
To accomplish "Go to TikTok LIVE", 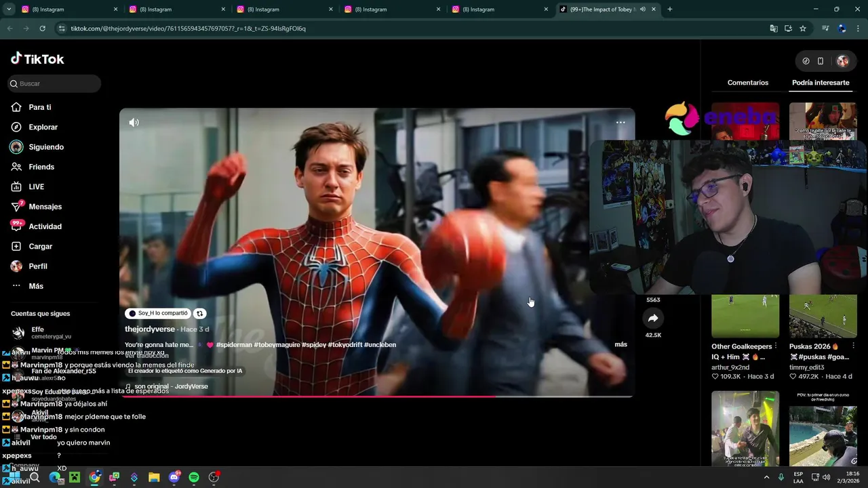I will (x=37, y=186).
